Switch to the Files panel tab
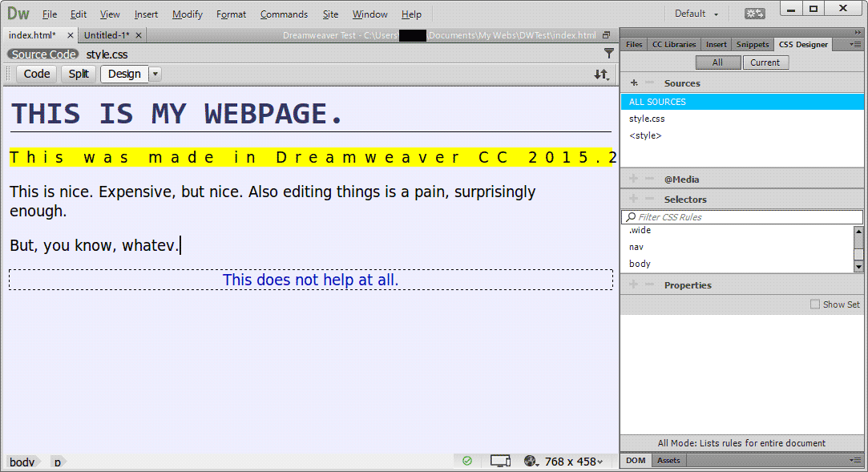 634,44
